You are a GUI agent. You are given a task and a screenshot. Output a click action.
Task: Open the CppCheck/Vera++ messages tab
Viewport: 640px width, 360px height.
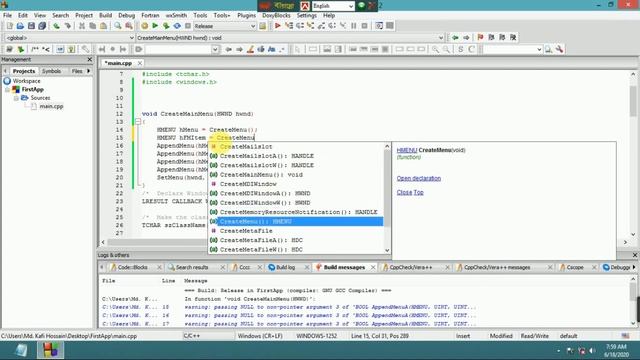(497, 267)
